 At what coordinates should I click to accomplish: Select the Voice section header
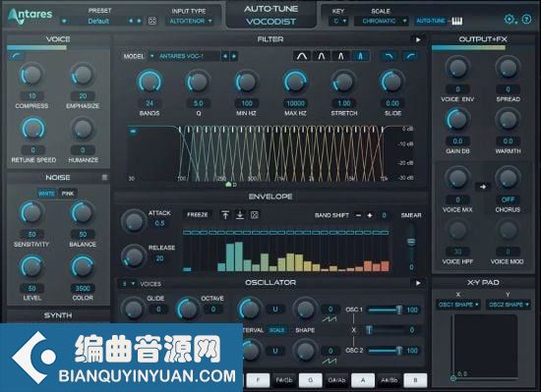click(58, 39)
